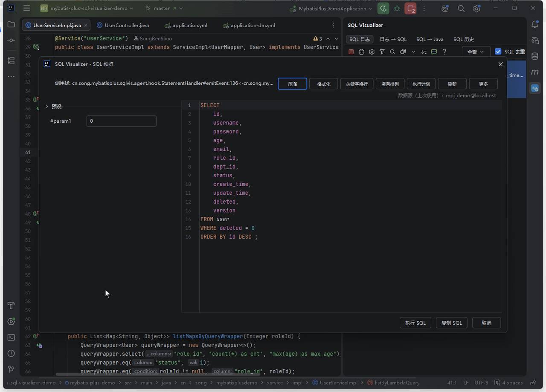Viewport: 546px width, 392px height.
Task: Switch to the SQL → Java tab
Action: (x=430, y=39)
